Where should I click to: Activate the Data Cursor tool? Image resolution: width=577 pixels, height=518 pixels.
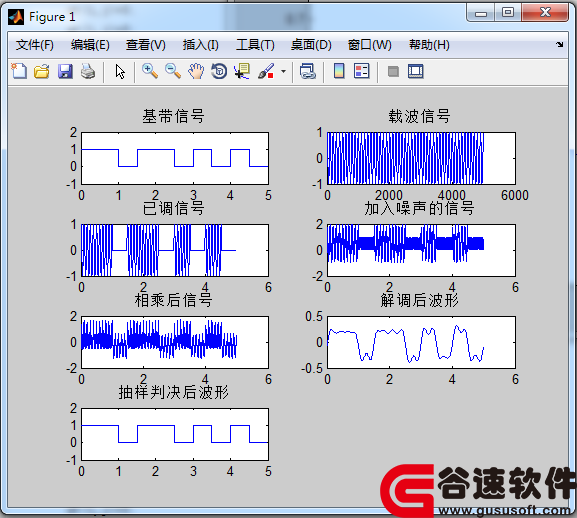(x=242, y=71)
